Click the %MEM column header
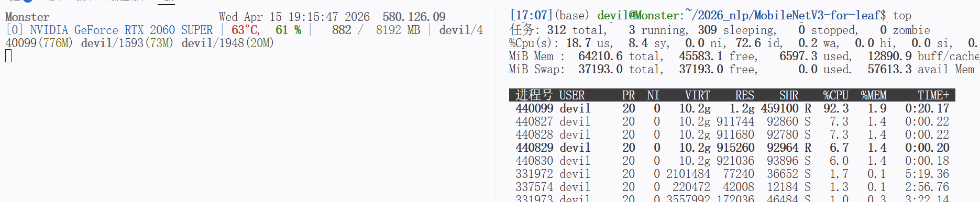Viewport: 980px width, 202px height. [x=874, y=95]
